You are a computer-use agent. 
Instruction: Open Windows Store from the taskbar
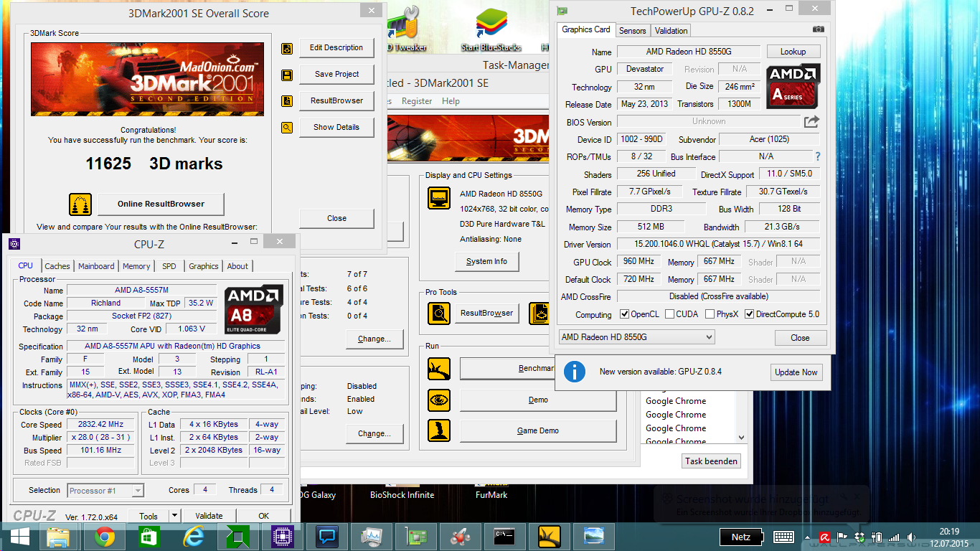tap(149, 537)
